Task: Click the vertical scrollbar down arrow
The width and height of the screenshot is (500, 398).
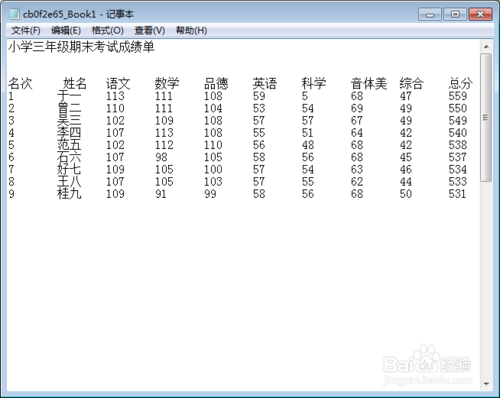Action: 486,384
